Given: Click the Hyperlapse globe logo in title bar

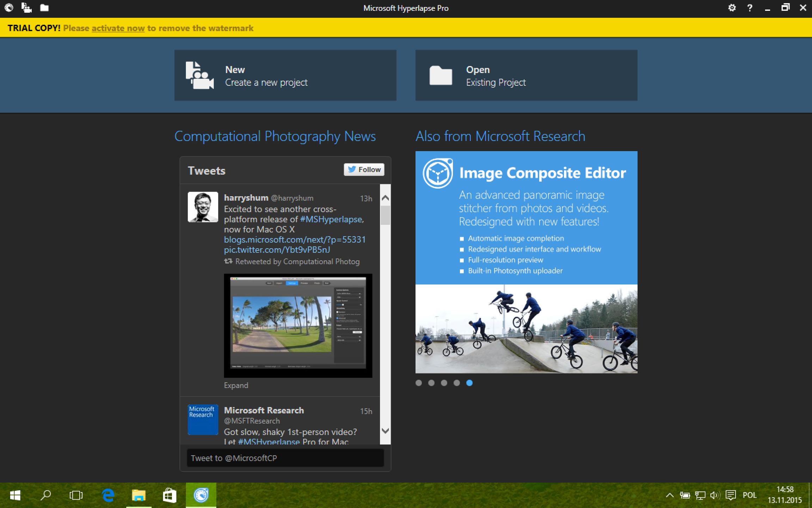Looking at the screenshot, I should tap(9, 7).
